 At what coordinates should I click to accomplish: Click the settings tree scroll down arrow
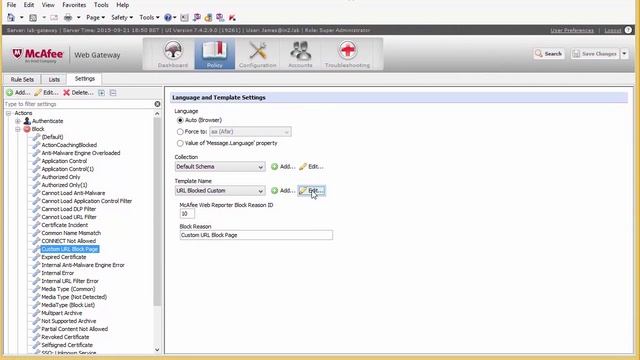(x=157, y=350)
